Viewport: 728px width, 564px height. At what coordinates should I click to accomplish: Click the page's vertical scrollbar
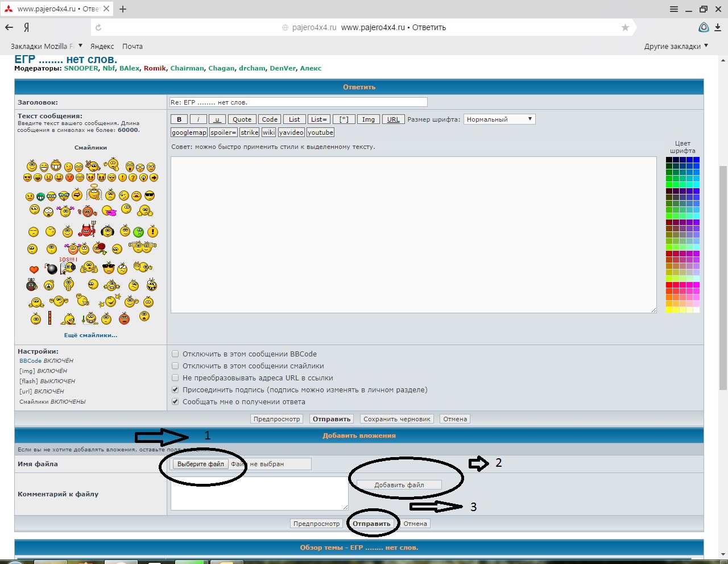[x=723, y=279]
